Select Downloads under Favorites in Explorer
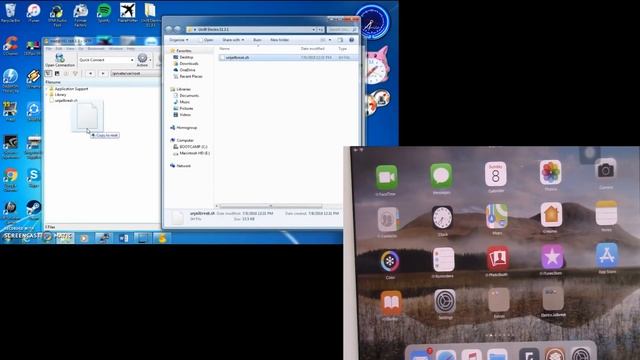The width and height of the screenshot is (640, 360). pyautogui.click(x=189, y=64)
